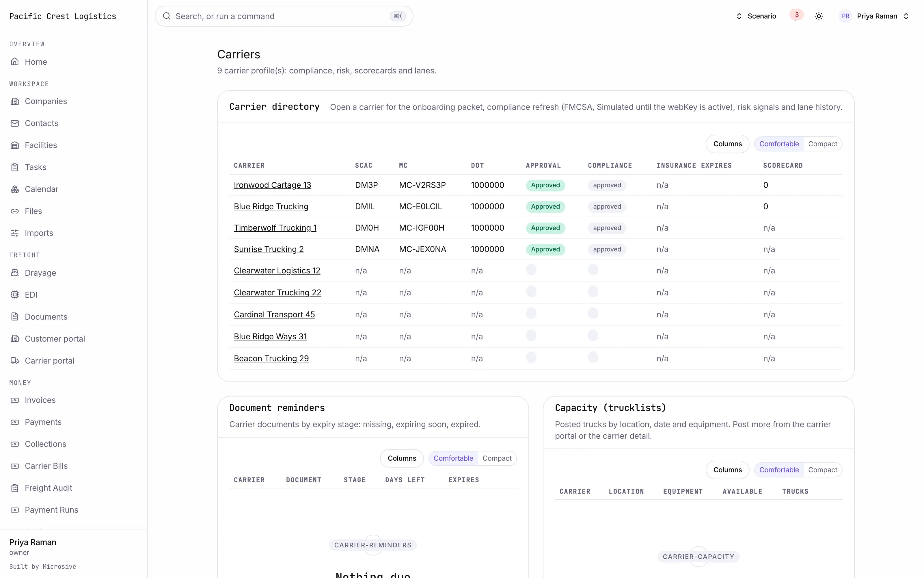924x578 pixels.
Task: Open the Calendar sidebar icon
Action: [x=14, y=189]
